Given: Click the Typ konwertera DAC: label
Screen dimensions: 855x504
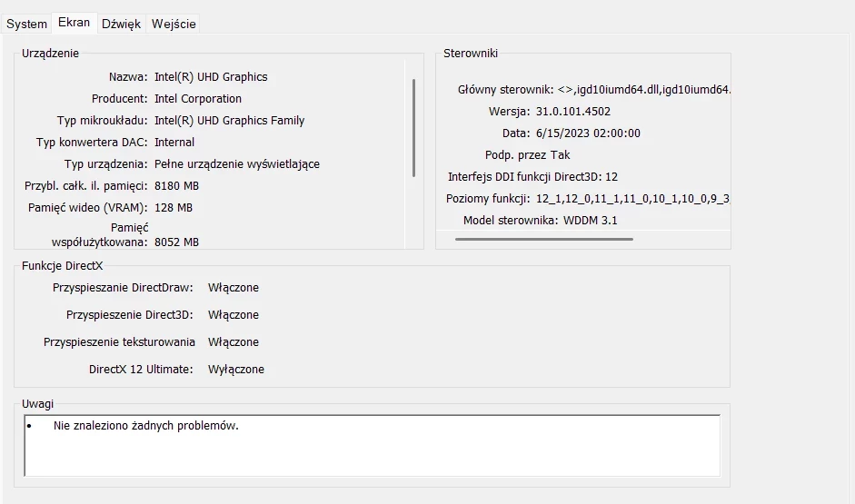Looking at the screenshot, I should (92, 143).
